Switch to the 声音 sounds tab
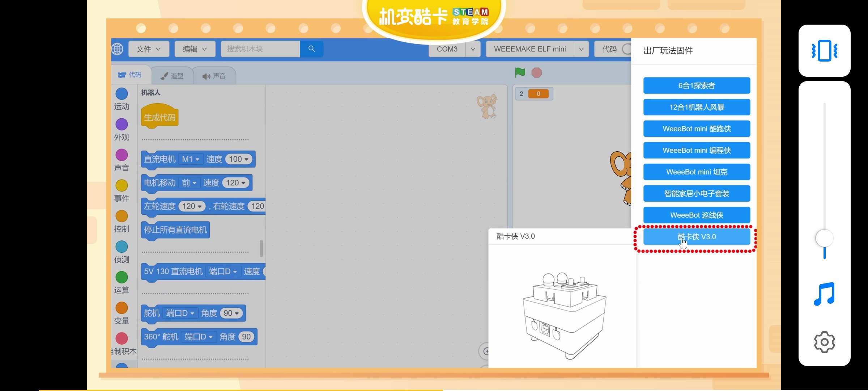 click(x=214, y=76)
